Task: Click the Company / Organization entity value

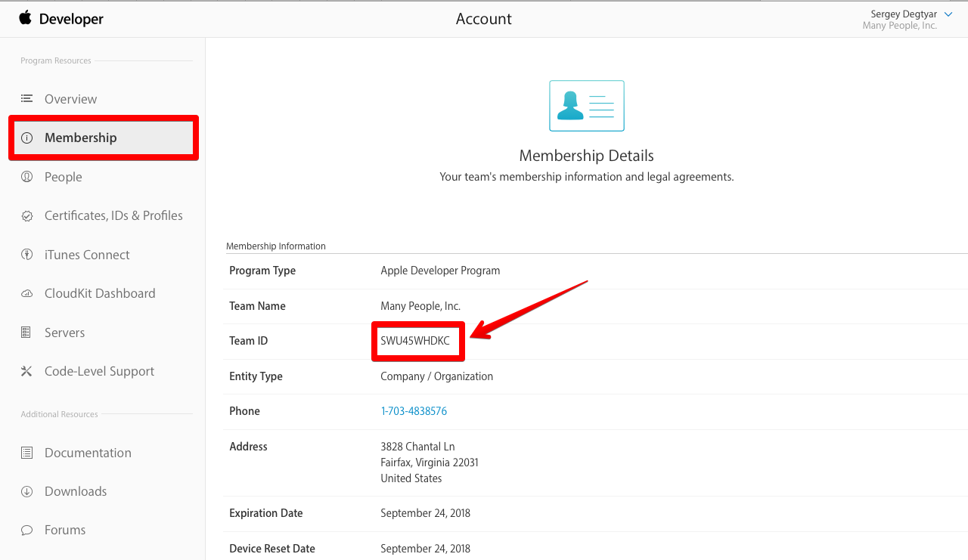Action: [437, 376]
